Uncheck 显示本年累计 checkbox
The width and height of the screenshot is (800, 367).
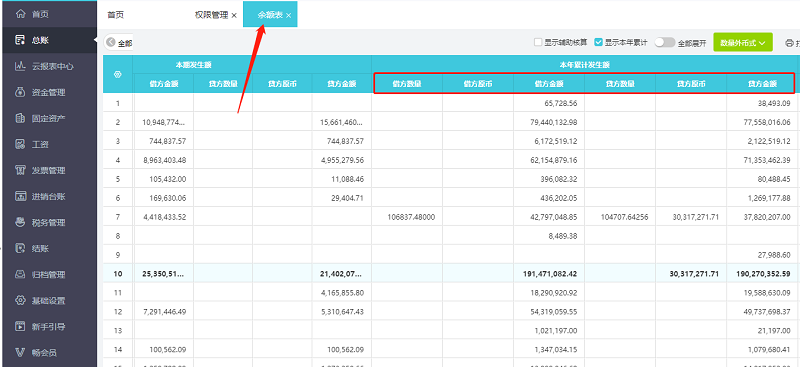[x=599, y=42]
